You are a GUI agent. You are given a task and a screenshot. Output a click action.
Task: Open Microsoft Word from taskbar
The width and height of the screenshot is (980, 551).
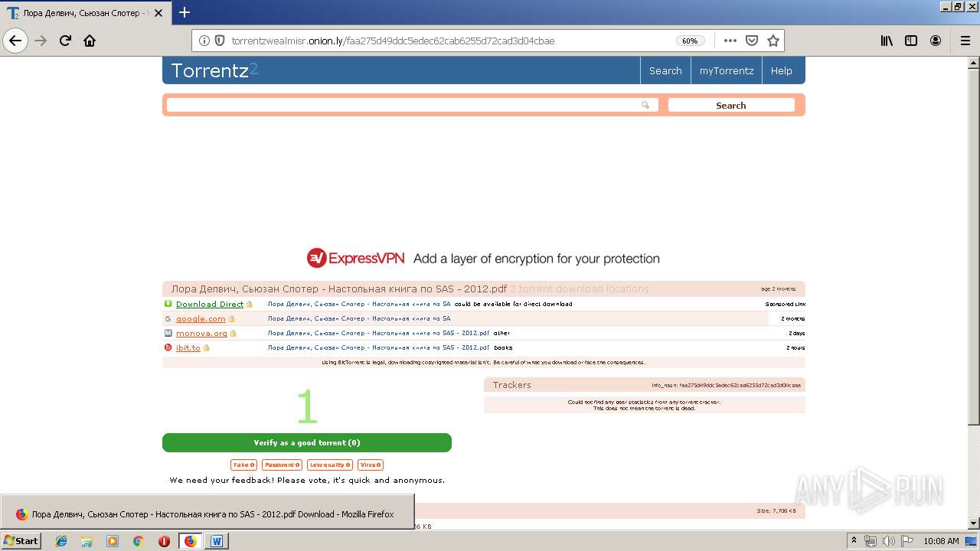[x=217, y=541]
